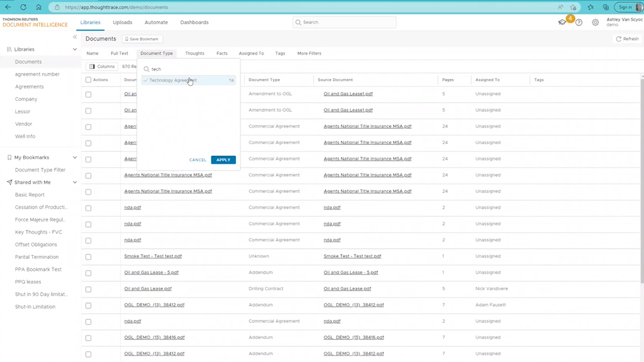The image size is (644, 362).
Task: Switch to the Uploads tab
Action: click(122, 23)
